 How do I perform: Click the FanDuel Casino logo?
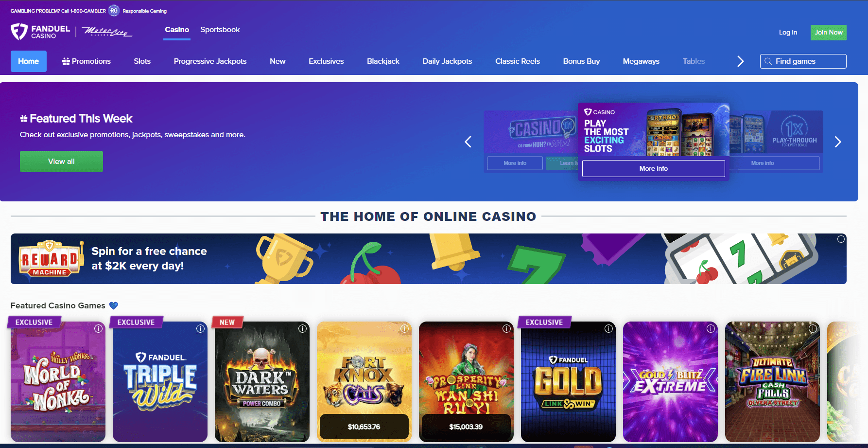(x=40, y=32)
